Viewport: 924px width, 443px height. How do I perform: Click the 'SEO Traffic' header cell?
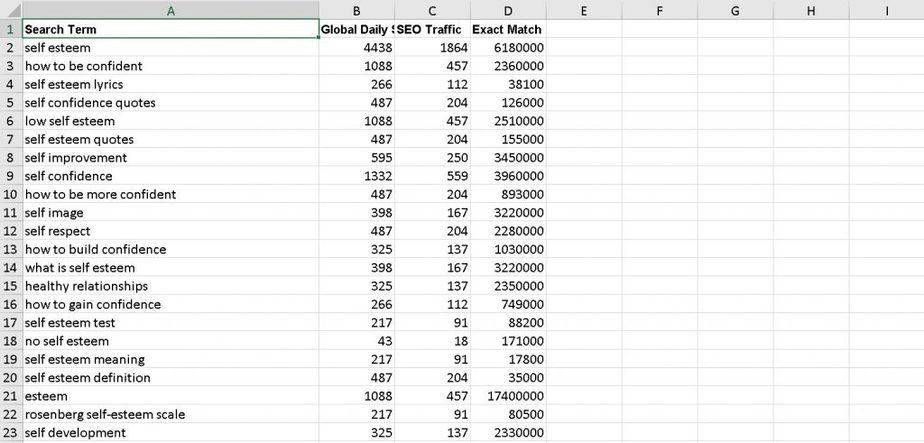433,29
